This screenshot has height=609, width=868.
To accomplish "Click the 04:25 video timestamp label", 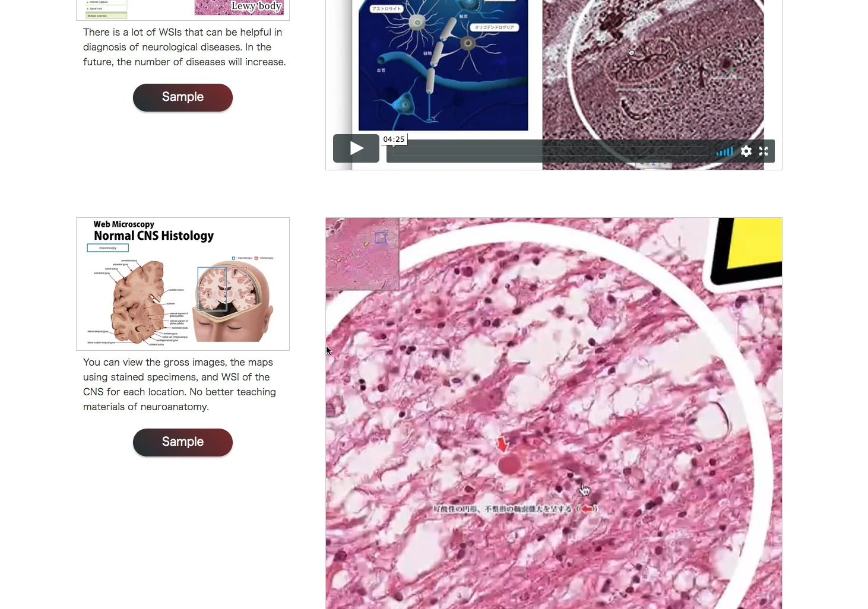I will 394,139.
